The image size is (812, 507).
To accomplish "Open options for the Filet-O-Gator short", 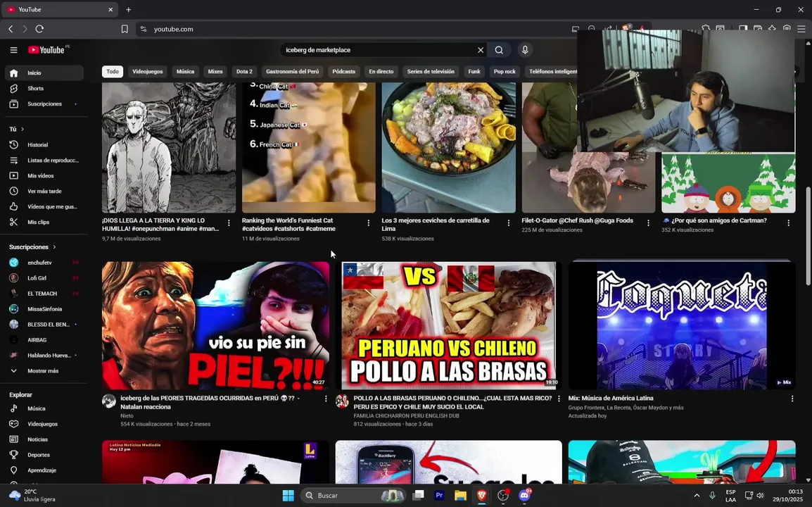I will [x=648, y=223].
